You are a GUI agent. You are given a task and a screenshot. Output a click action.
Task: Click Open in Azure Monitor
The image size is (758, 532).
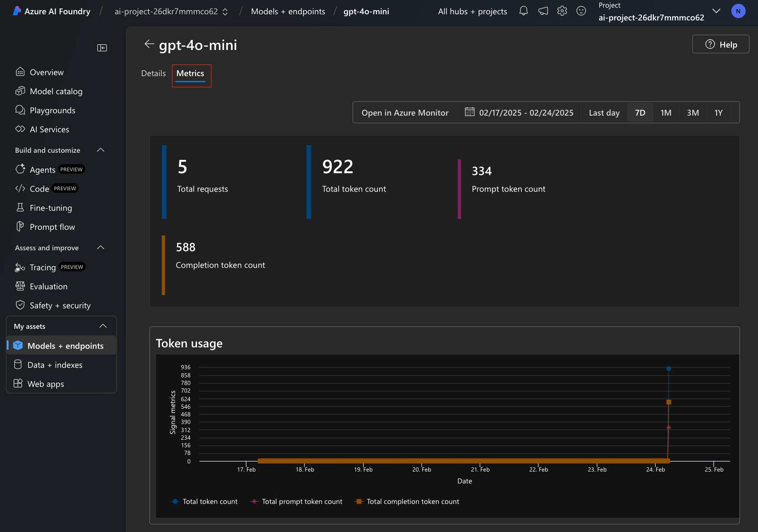[405, 113]
